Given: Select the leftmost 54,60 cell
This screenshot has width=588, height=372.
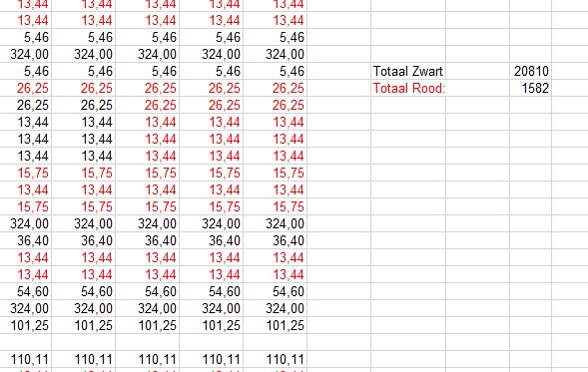Looking at the screenshot, I should pos(26,291).
